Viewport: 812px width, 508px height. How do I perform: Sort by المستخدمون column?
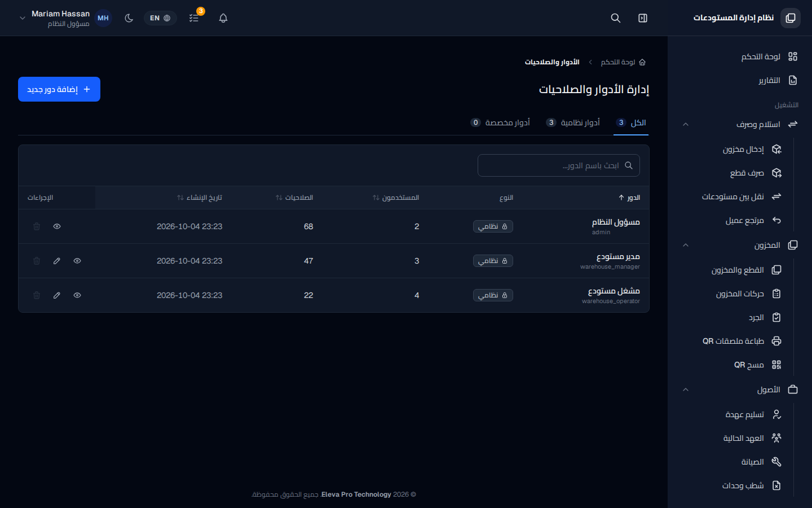[396, 198]
